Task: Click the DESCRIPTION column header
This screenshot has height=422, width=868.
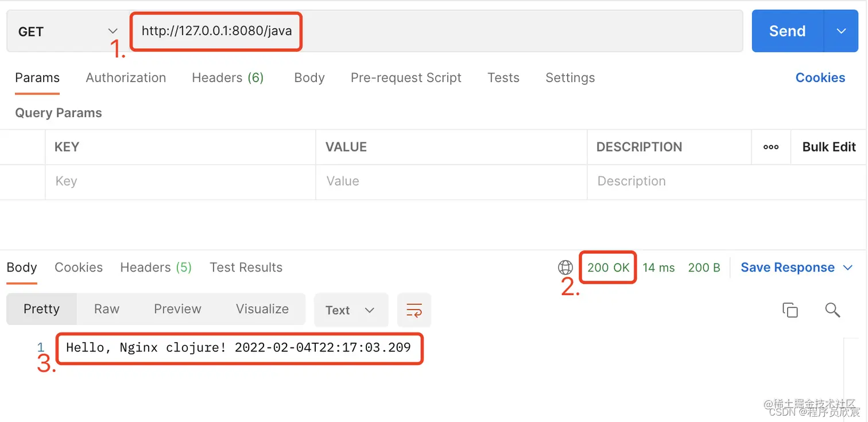Action: pos(639,147)
